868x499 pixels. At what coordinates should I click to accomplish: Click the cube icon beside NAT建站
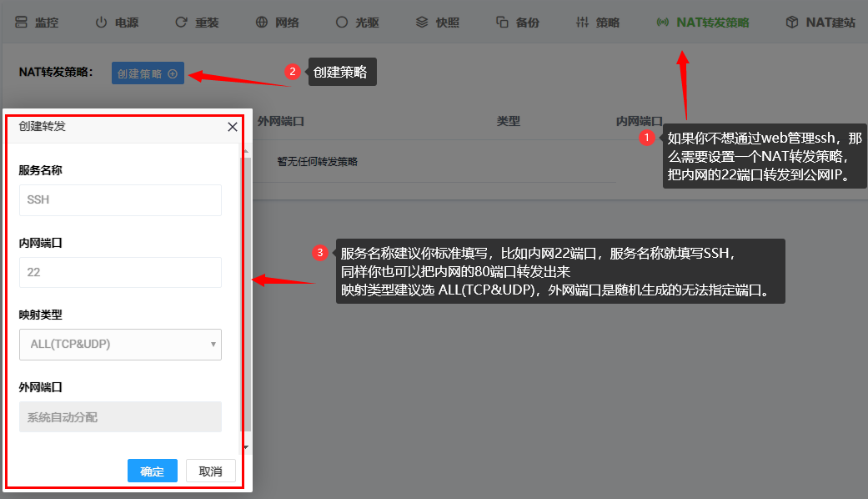point(792,23)
